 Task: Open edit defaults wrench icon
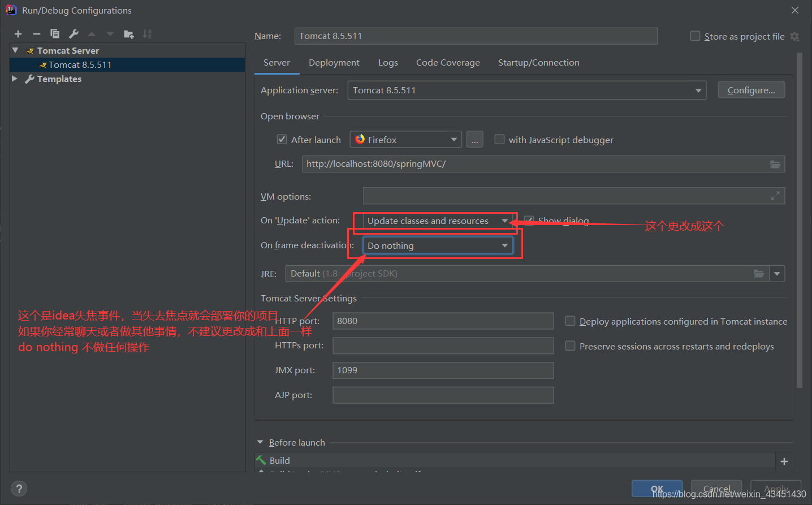(74, 34)
